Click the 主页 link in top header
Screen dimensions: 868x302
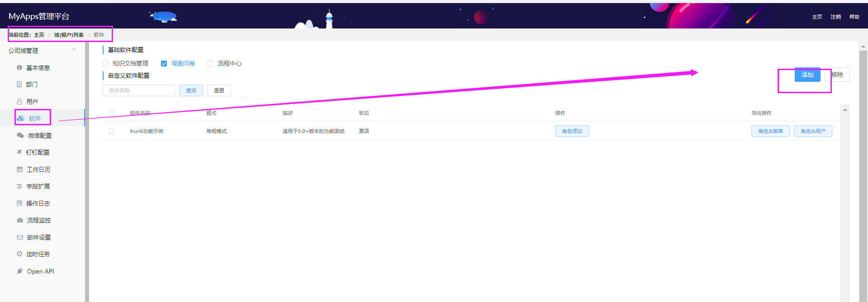click(x=817, y=17)
